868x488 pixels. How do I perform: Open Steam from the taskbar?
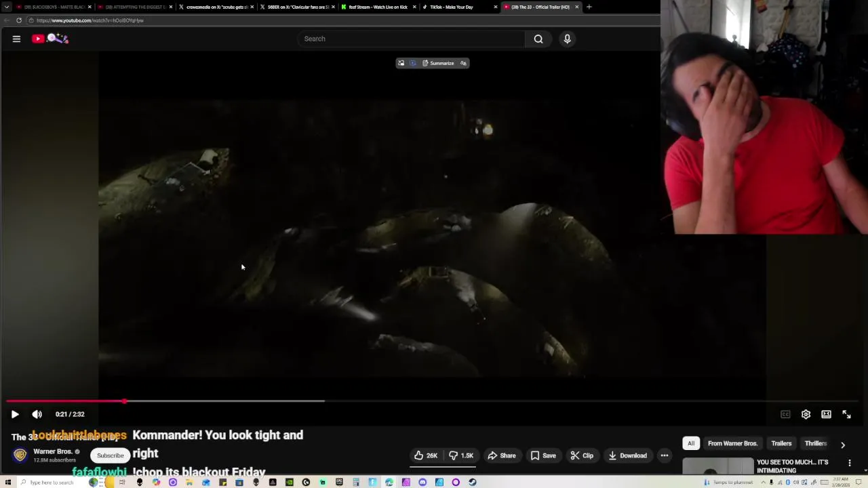[472, 483]
